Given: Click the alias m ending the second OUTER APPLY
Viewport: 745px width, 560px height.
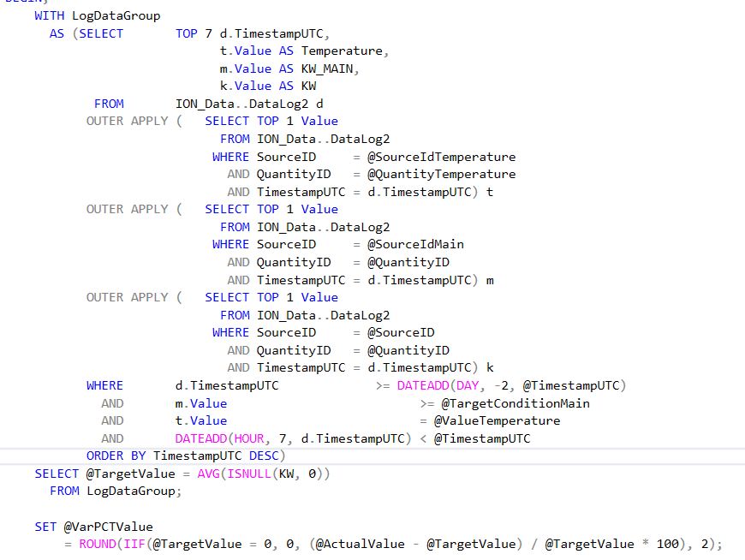Looking at the screenshot, I should tap(490, 280).
